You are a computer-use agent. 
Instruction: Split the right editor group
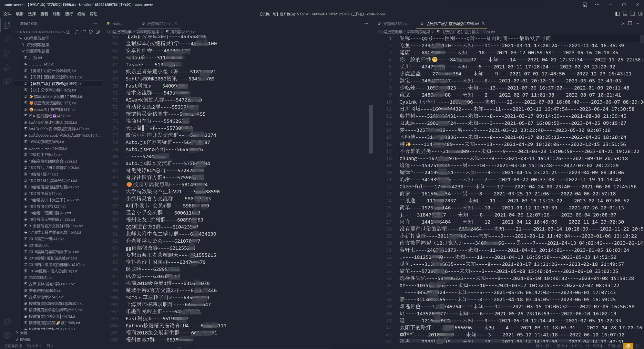tap(630, 23)
